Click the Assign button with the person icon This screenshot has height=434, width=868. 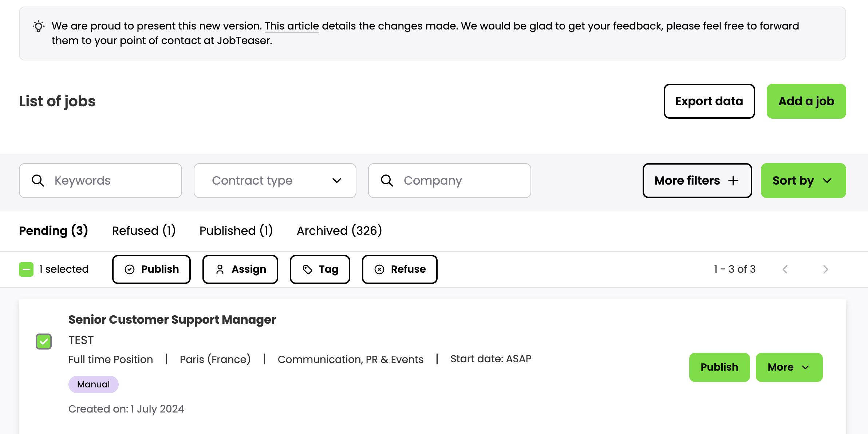pos(240,269)
